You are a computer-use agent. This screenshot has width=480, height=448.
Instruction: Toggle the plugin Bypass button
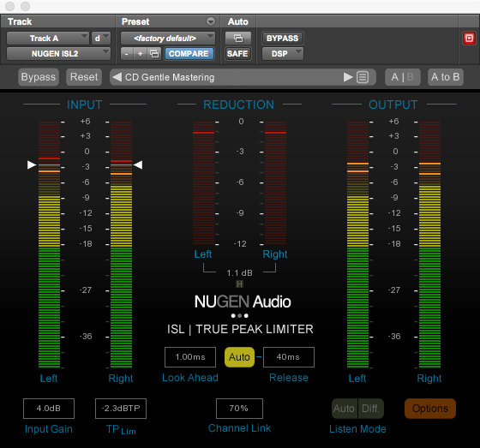[39, 77]
